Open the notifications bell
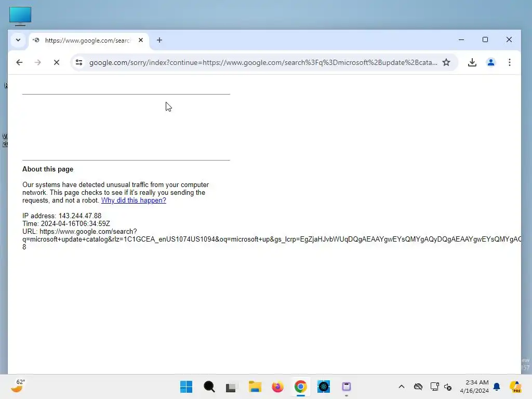Image resolution: width=532 pixels, height=399 pixels. pos(497,387)
